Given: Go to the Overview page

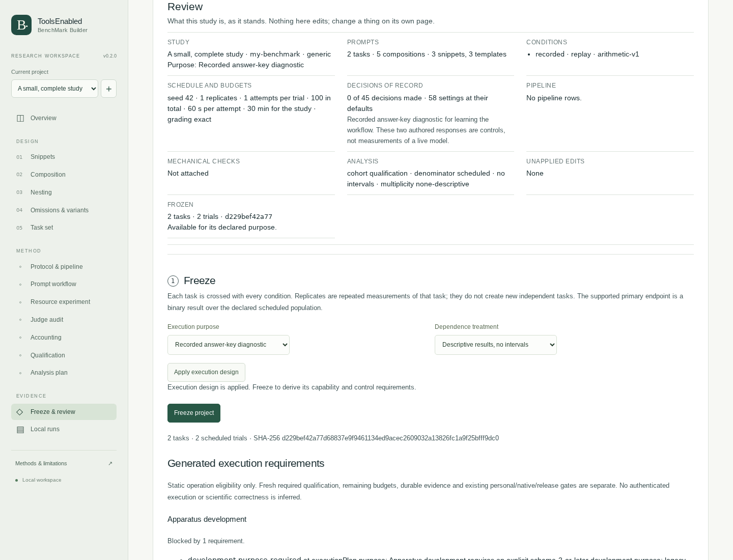Looking at the screenshot, I should (64, 118).
